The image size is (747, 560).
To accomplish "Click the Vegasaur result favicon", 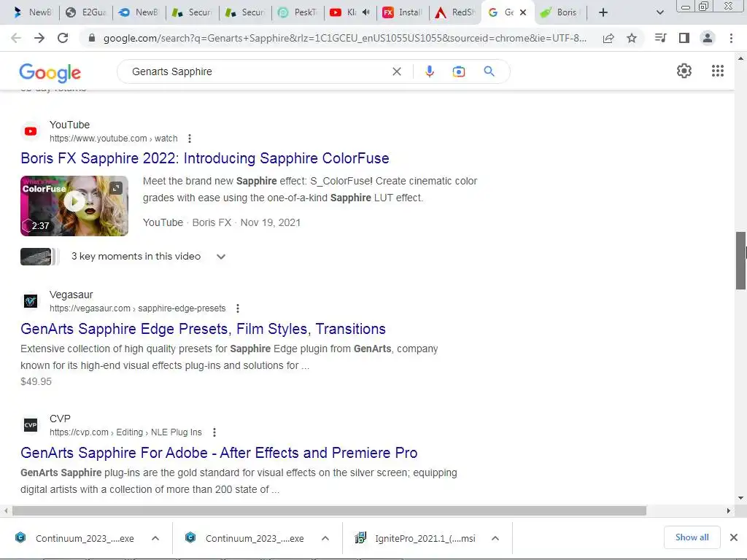I will click(x=31, y=301).
